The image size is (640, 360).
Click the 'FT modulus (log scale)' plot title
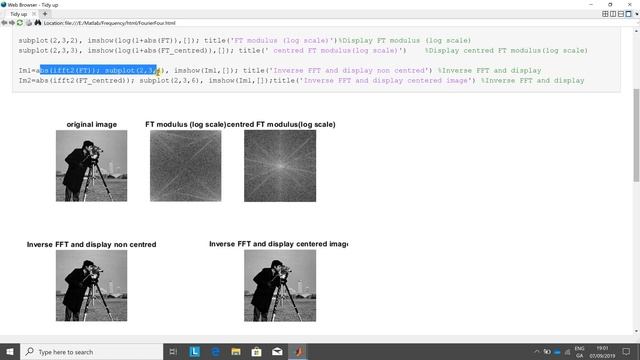point(186,124)
